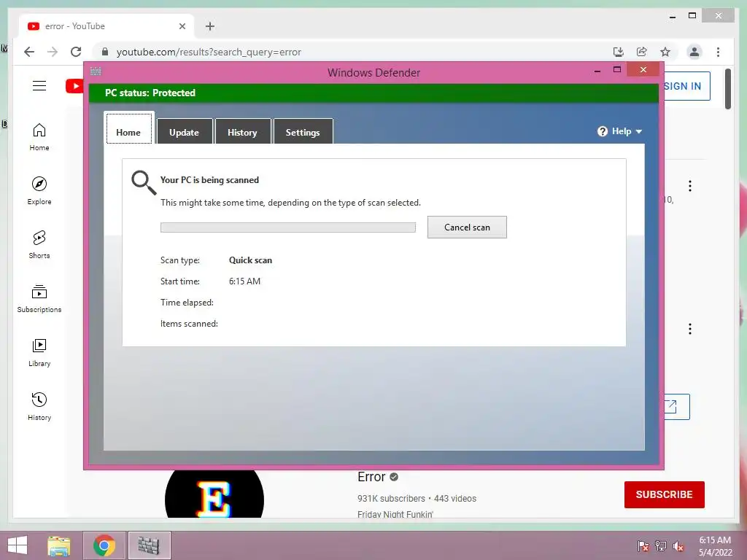
Task: Click the YouTube page scrollbar
Action: click(727, 89)
